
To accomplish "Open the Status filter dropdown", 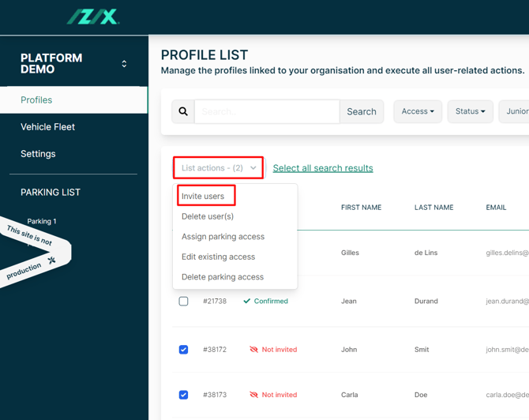I will click(470, 112).
